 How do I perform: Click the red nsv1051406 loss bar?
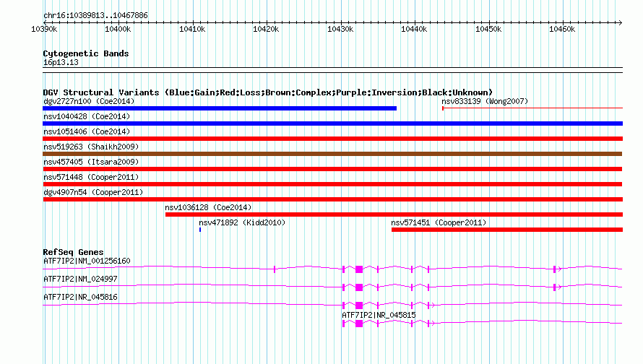coord(332,139)
